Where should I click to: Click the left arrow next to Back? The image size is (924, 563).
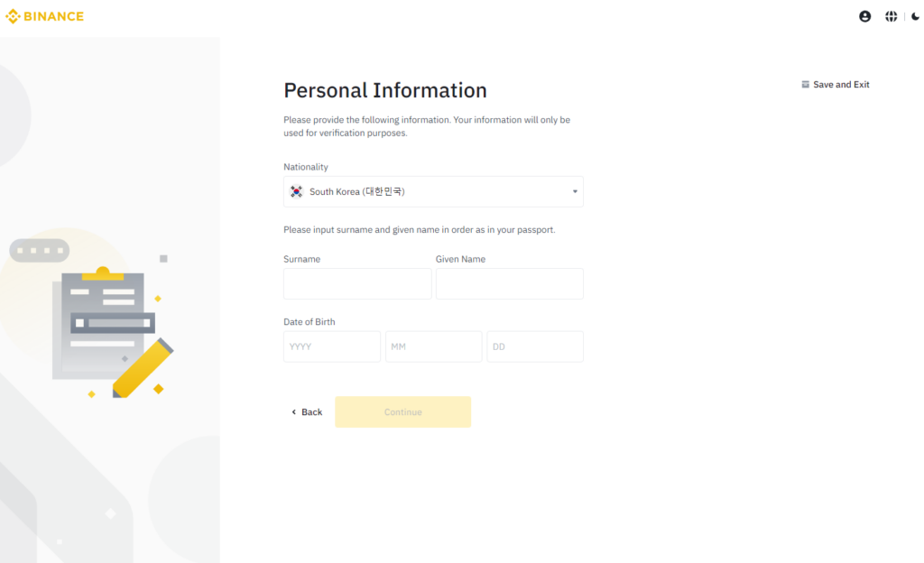293,412
